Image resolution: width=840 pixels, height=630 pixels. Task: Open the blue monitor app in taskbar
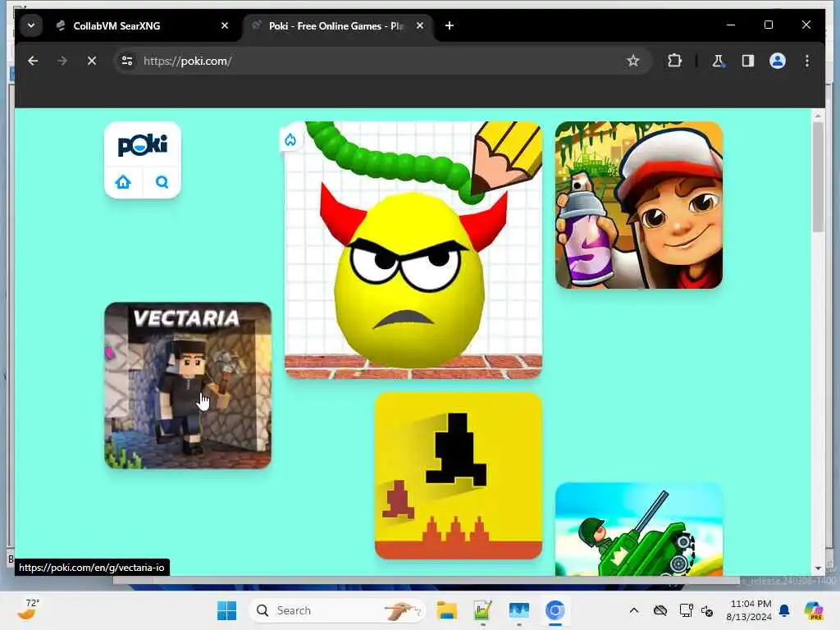point(519,610)
